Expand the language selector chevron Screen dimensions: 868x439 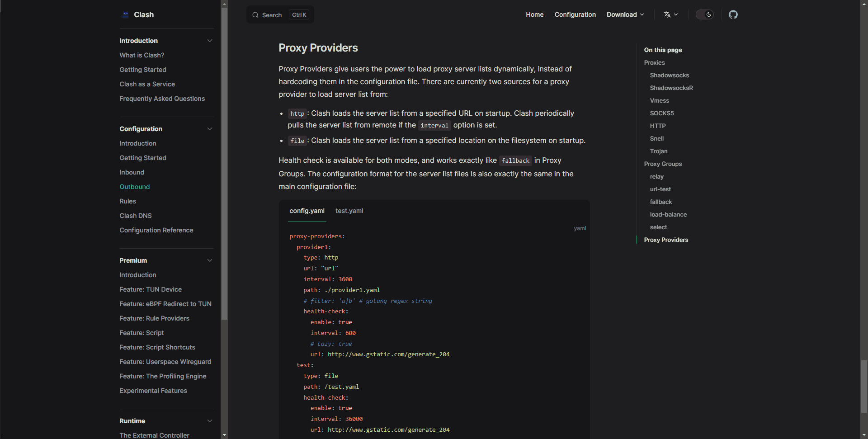click(676, 14)
